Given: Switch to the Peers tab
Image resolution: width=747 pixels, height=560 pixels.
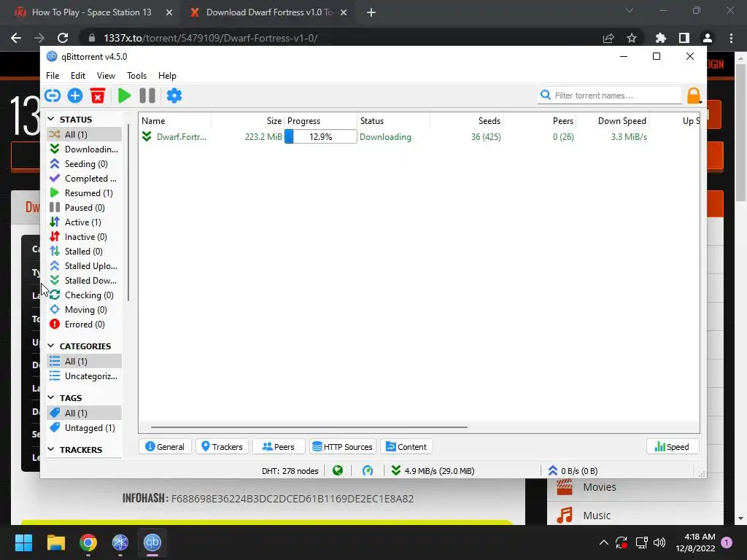Looking at the screenshot, I should point(279,447).
